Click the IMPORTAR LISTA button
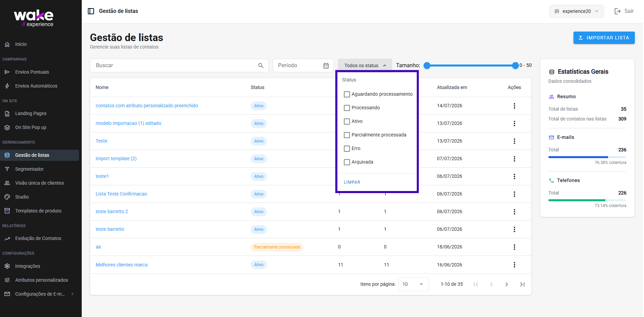This screenshot has height=317, width=644. click(604, 38)
